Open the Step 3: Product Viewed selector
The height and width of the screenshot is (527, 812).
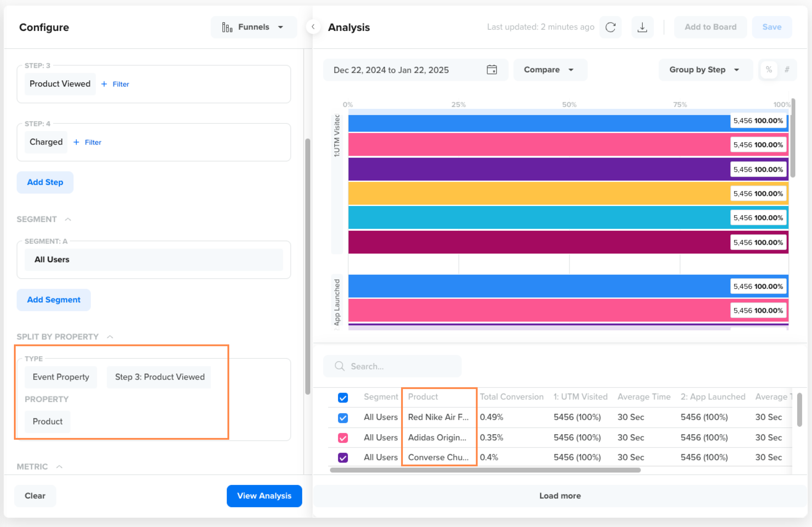[159, 377]
